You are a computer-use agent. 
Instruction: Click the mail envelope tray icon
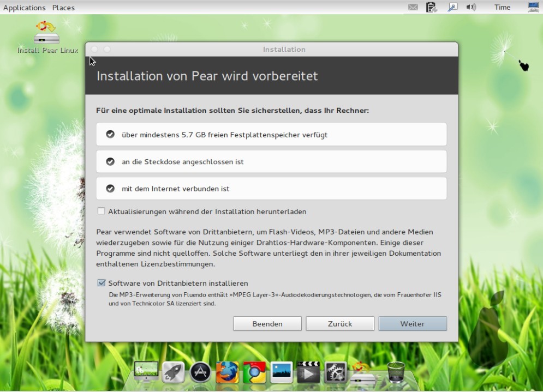pos(413,7)
